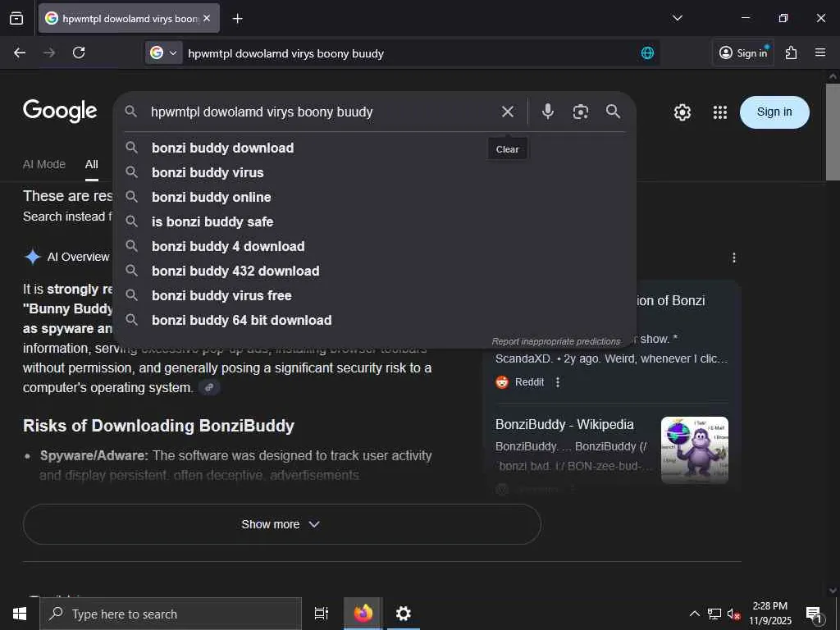The height and width of the screenshot is (630, 840).
Task: Start voice search with the microphone icon
Action: (x=547, y=112)
